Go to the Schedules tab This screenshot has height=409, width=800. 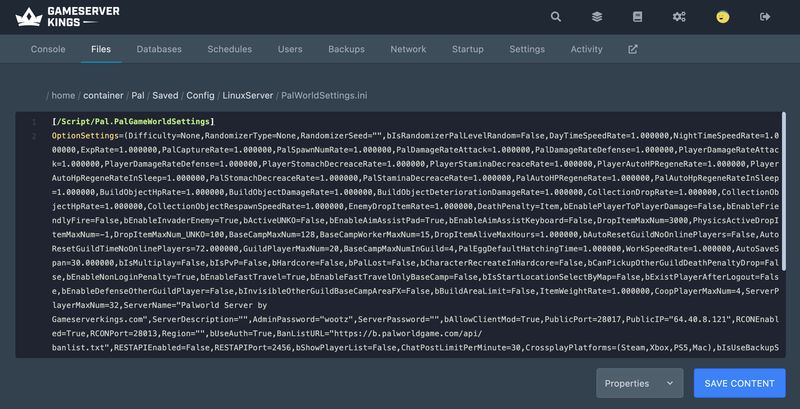click(230, 49)
